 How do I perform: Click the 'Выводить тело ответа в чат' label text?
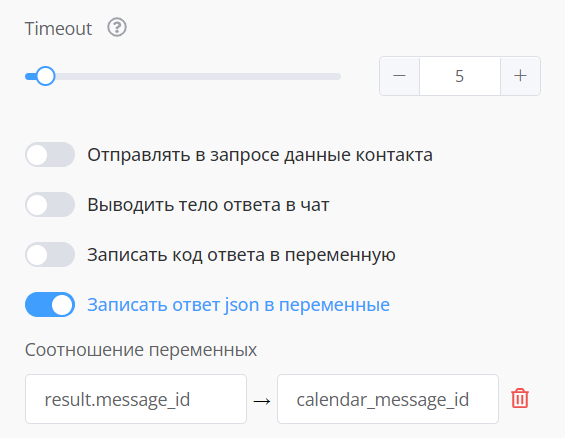coord(208,205)
